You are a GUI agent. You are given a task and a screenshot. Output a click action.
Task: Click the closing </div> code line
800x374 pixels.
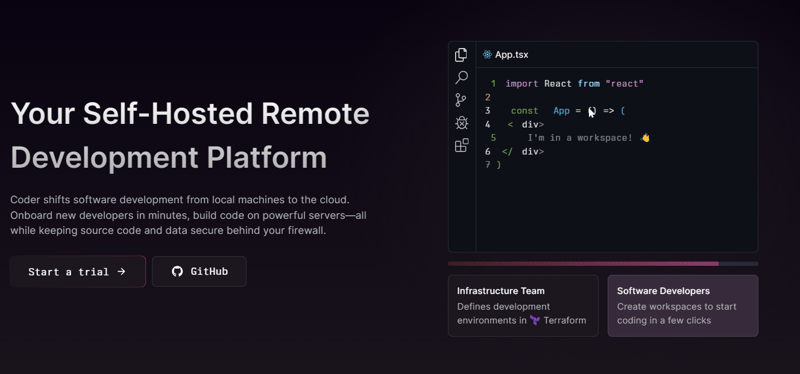coord(523,152)
